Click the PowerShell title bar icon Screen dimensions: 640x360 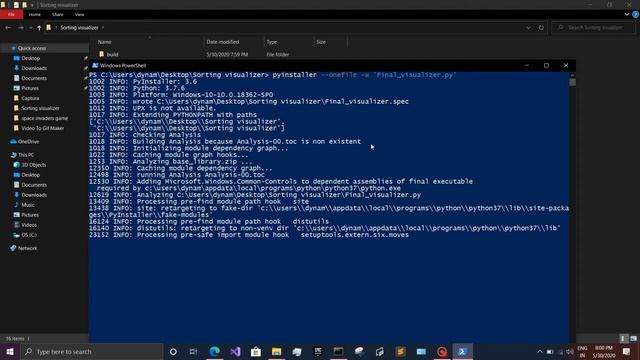pos(95,65)
